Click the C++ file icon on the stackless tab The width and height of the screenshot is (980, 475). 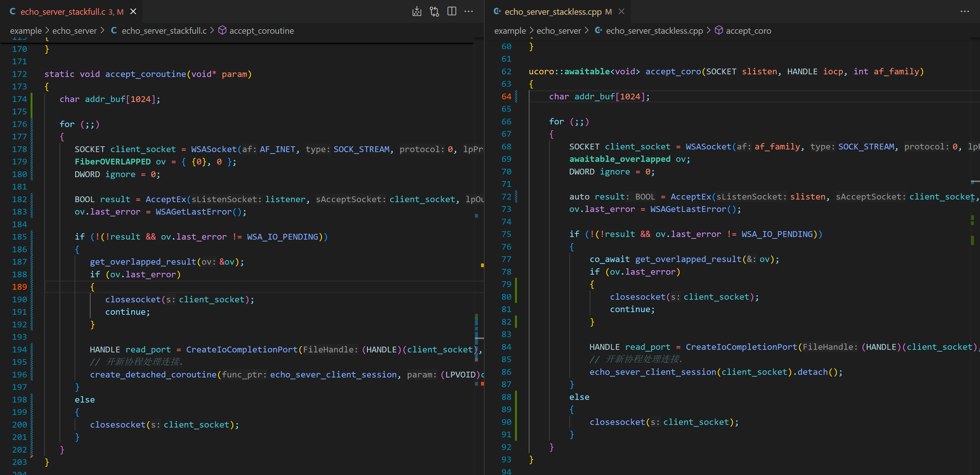click(497, 11)
